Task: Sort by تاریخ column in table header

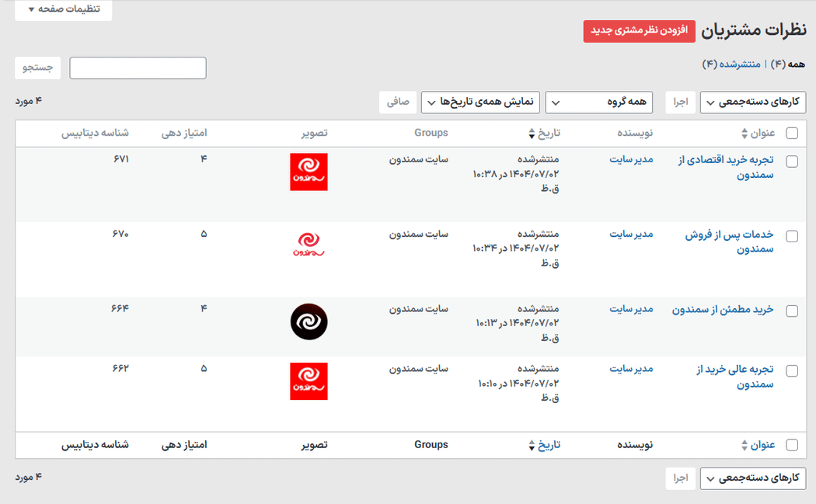Action: [549, 134]
